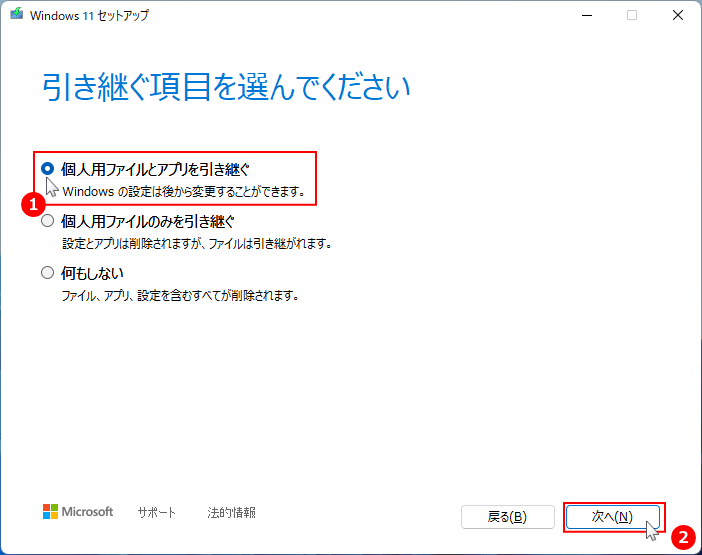
Task: Click the disabled maximize window button
Action: tap(632, 15)
